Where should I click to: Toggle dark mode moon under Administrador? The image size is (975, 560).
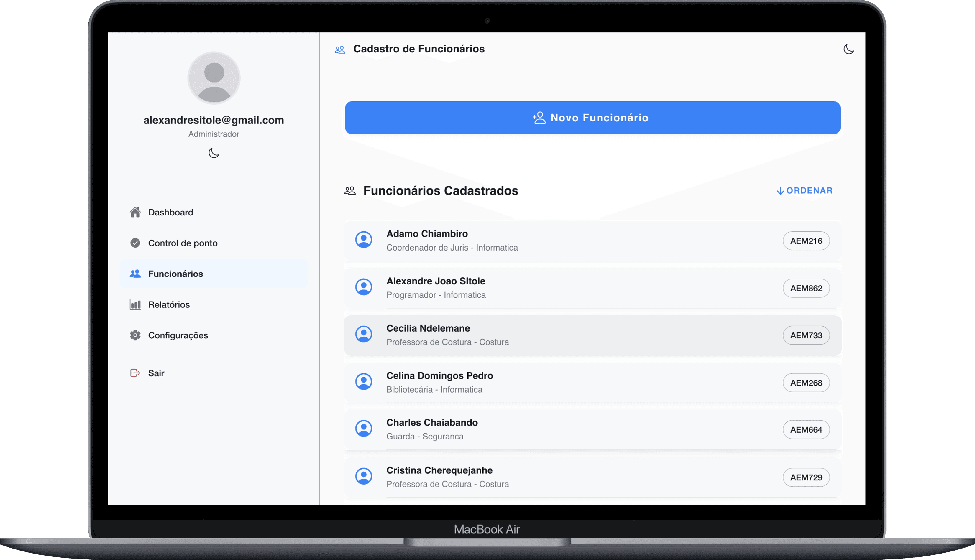point(214,153)
